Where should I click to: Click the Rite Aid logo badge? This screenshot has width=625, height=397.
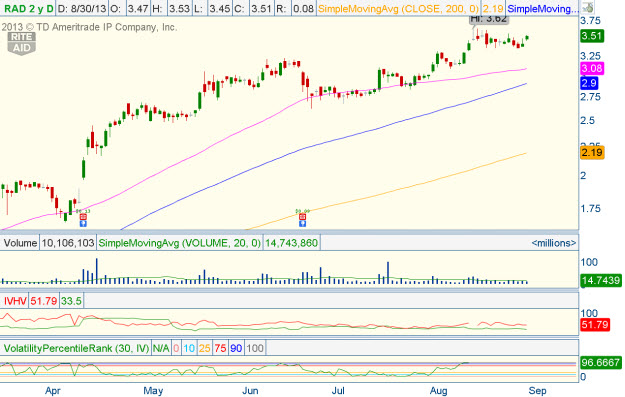[22, 43]
